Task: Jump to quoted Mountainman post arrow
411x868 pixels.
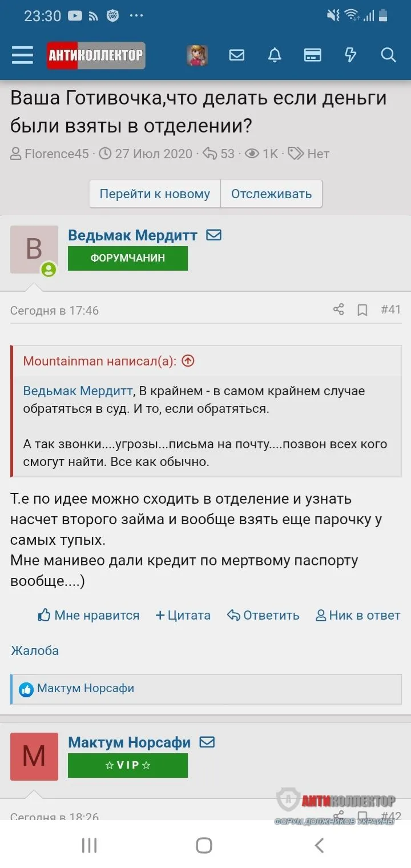Action: click(188, 361)
